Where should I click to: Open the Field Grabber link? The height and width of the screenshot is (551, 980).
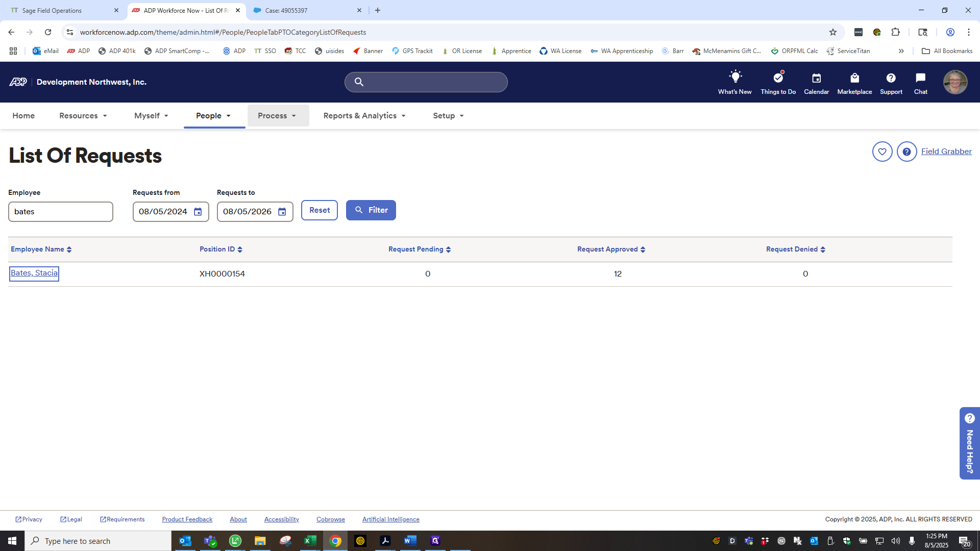[946, 152]
